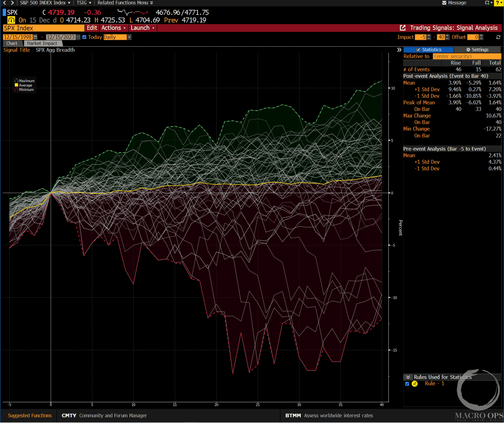The image size is (504, 423).
Task: Select the Settings tab
Action: (x=477, y=50)
